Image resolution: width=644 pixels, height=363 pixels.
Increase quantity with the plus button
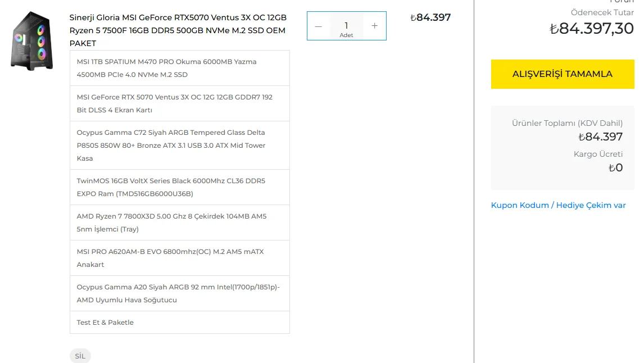coord(375,26)
